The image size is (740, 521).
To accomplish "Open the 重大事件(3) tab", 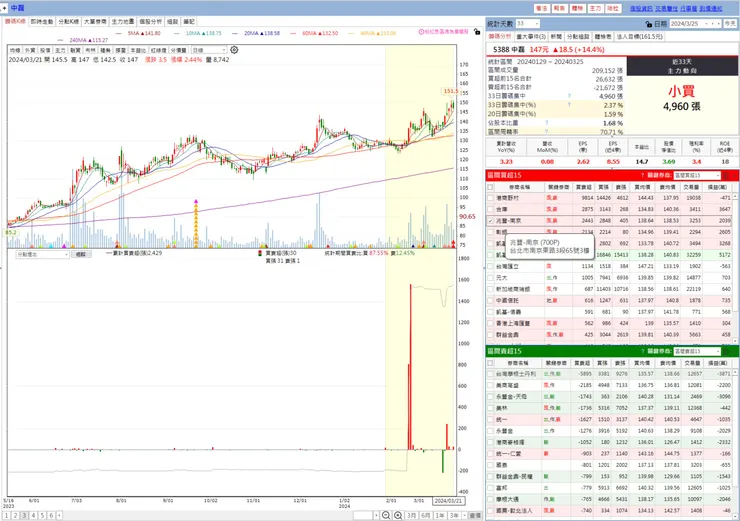I will pyautogui.click(x=531, y=37).
